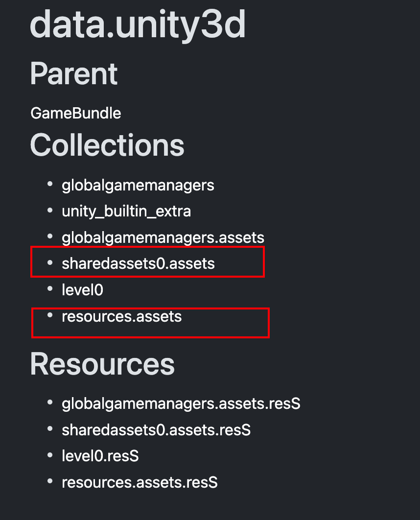Open unity_builtin_extra collection
The width and height of the screenshot is (420, 520).
click(x=126, y=212)
